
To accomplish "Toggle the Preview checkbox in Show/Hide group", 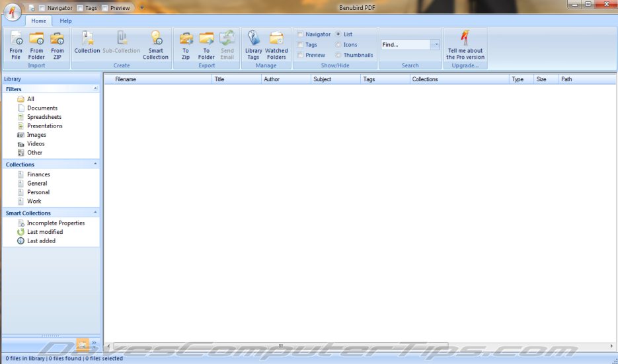I will (300, 55).
